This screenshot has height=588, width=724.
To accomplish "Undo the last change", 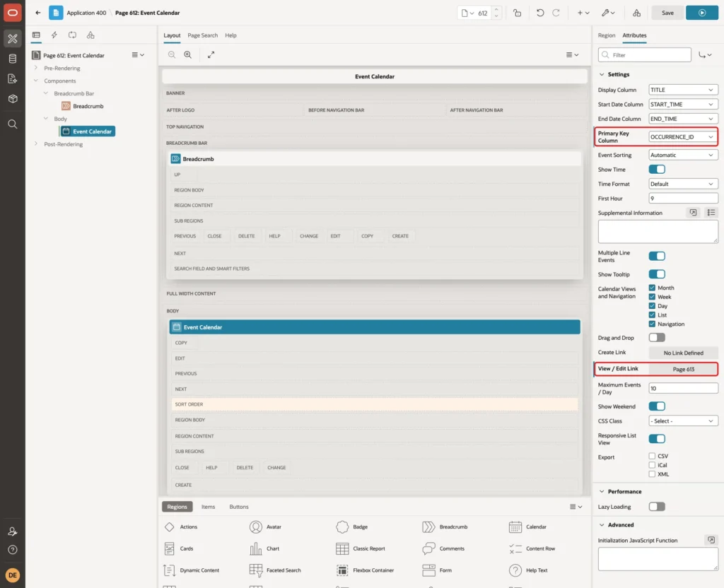I will (x=539, y=13).
